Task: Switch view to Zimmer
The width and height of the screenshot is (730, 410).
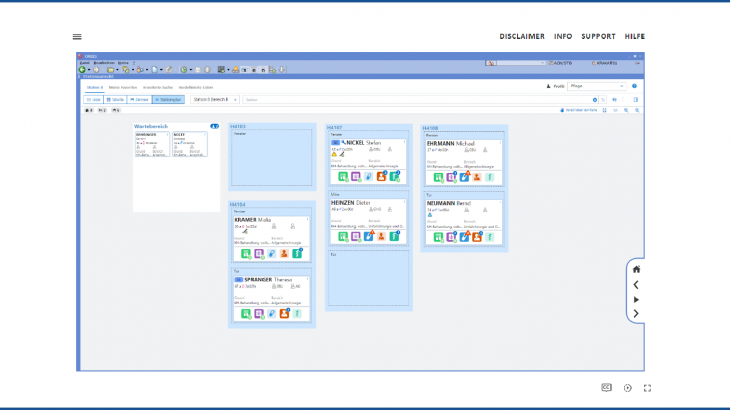Action: pos(138,100)
